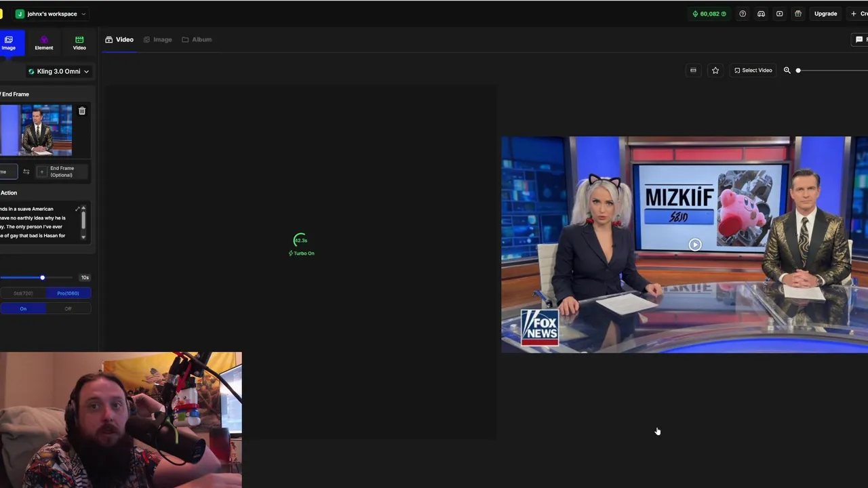Switch to the Video gallery tab
The image size is (868, 488).
click(119, 39)
